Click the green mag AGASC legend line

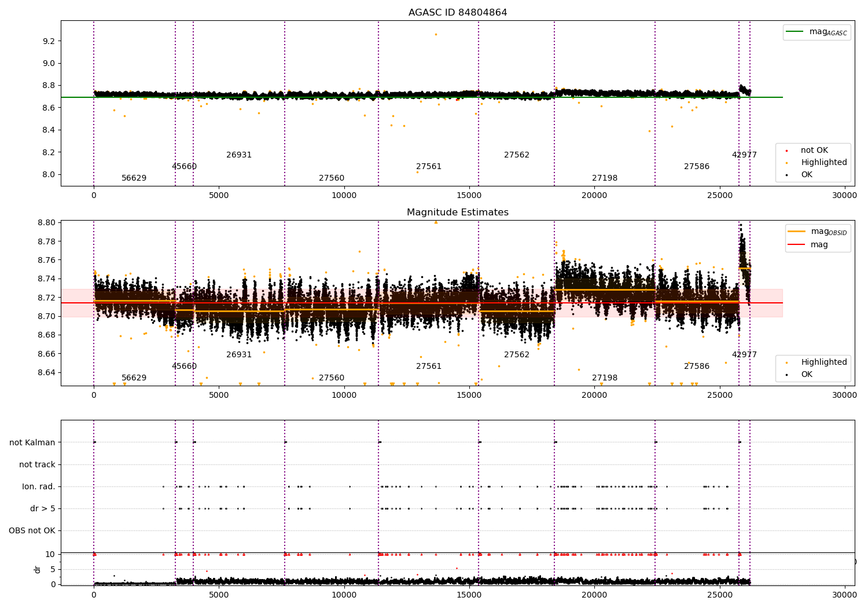(x=795, y=32)
